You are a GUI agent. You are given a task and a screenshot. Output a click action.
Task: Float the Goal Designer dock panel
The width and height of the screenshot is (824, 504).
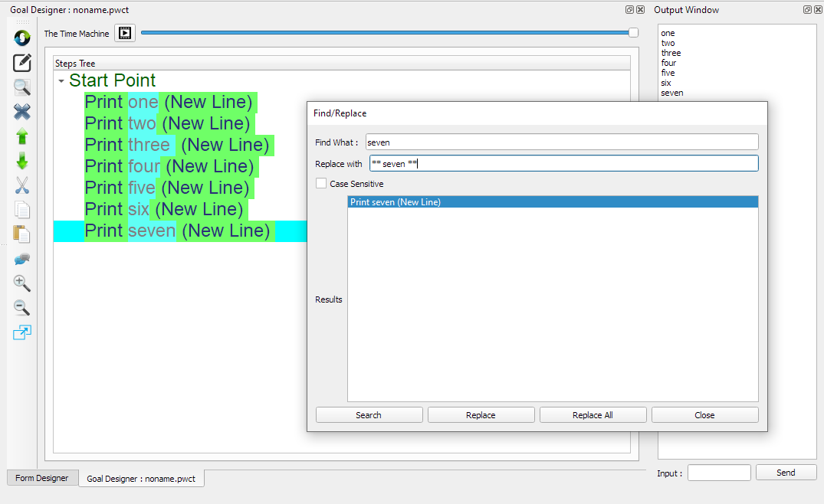coord(629,10)
